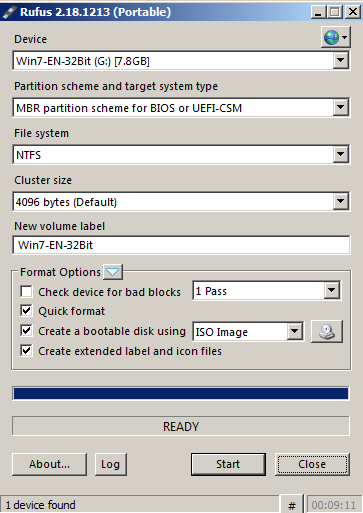Screen dimensions: 363x513
Task: Toggle Create a bootable disk using
Action: (x=26, y=331)
